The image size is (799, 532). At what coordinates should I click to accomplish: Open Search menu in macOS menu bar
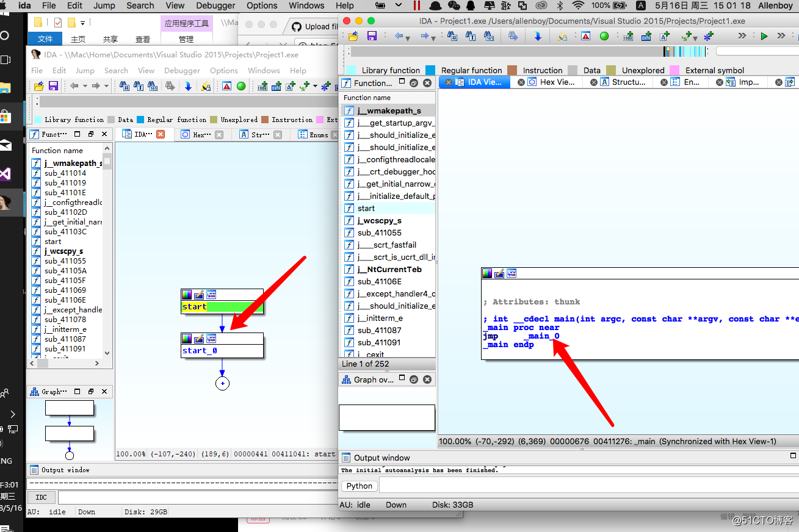pos(140,5)
